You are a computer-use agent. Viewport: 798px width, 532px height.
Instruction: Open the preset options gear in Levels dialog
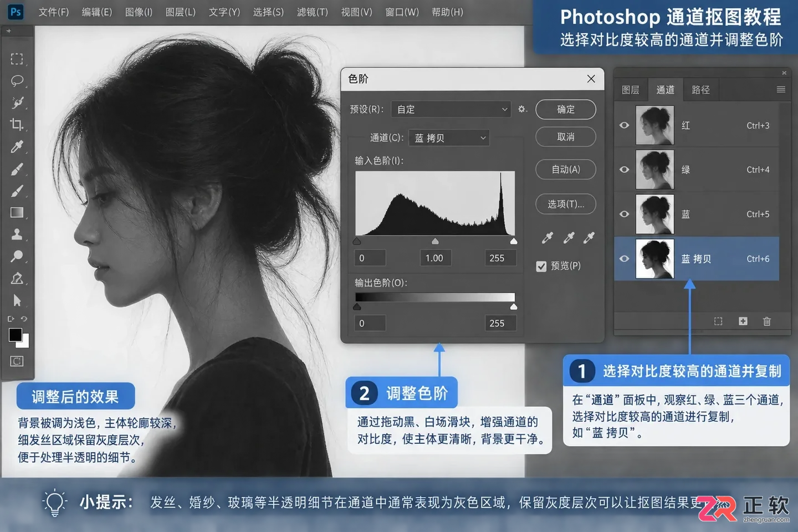coord(522,109)
